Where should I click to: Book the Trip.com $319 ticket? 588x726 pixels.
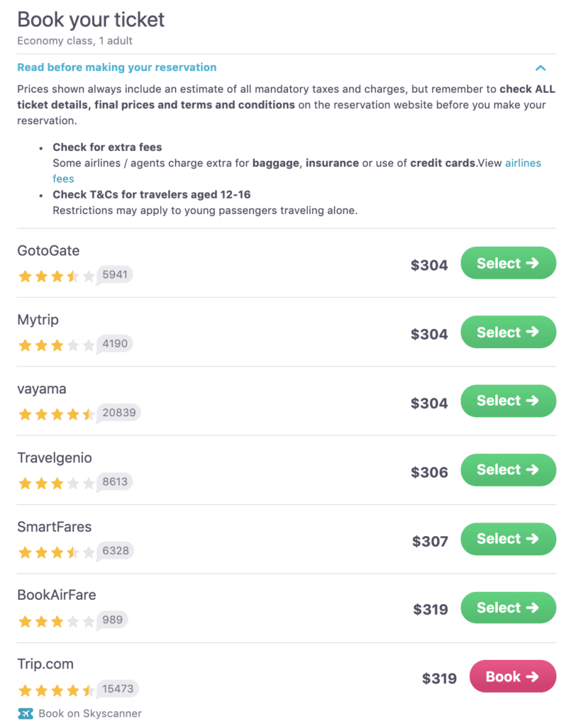tap(512, 676)
